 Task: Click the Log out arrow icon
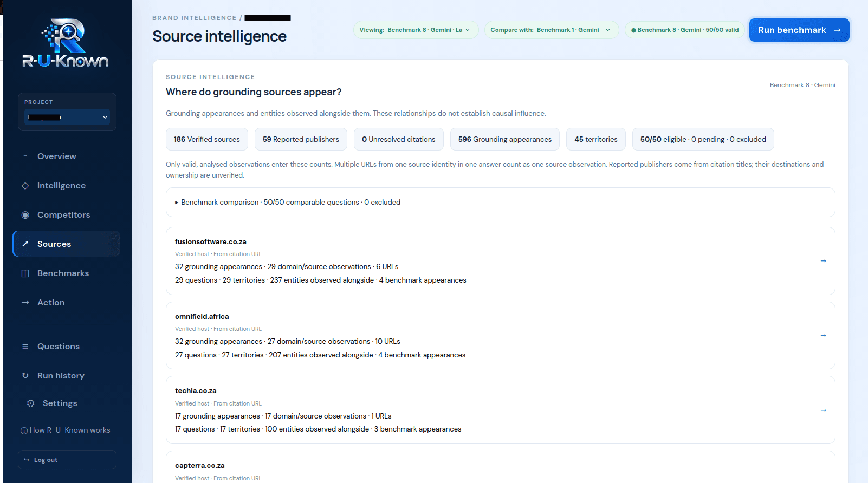26,460
